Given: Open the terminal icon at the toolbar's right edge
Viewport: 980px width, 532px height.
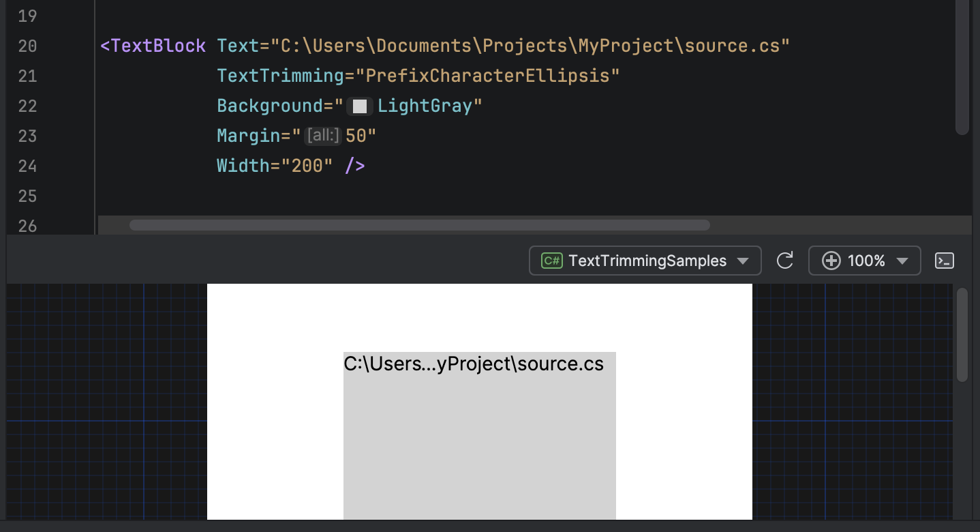Looking at the screenshot, I should (x=944, y=261).
